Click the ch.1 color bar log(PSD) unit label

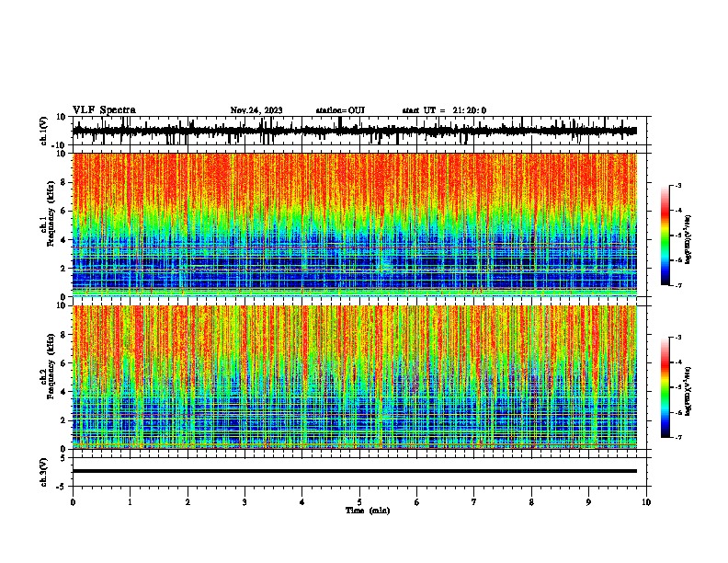tap(688, 239)
